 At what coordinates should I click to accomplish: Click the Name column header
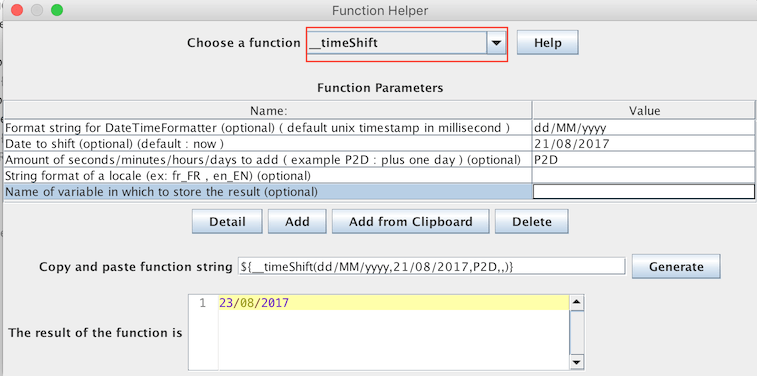click(268, 111)
